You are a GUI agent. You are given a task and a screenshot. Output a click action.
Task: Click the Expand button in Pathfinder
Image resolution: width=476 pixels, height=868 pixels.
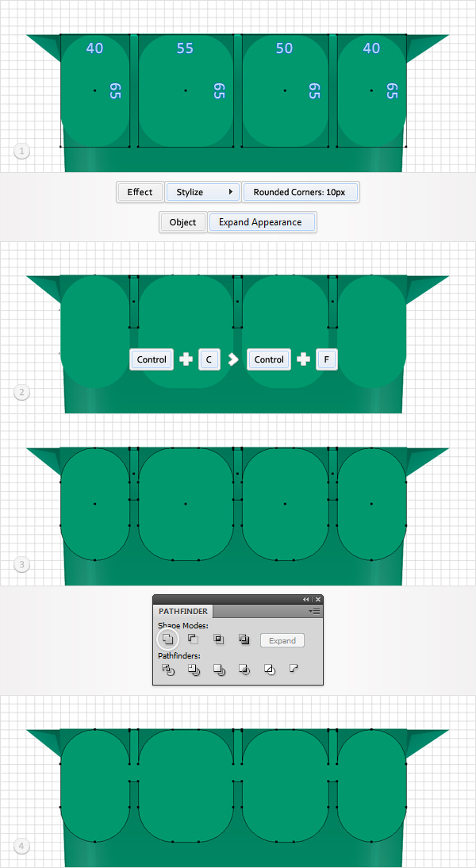point(282,640)
